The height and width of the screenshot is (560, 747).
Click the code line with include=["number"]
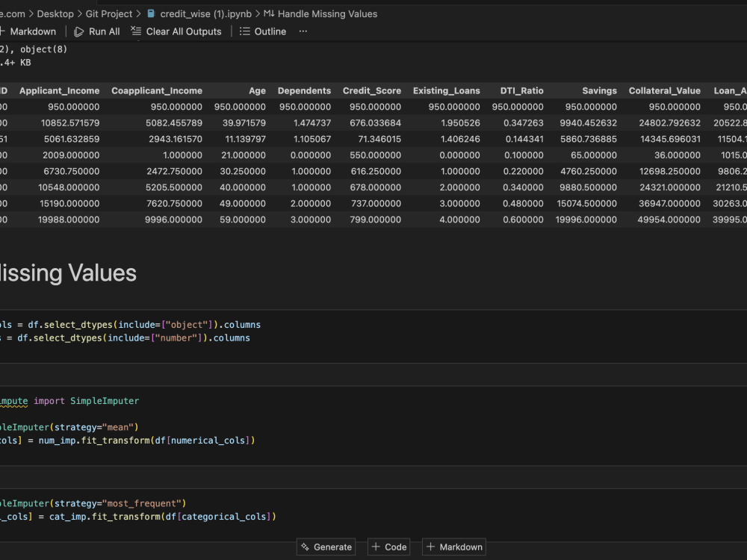pyautogui.click(x=125, y=338)
